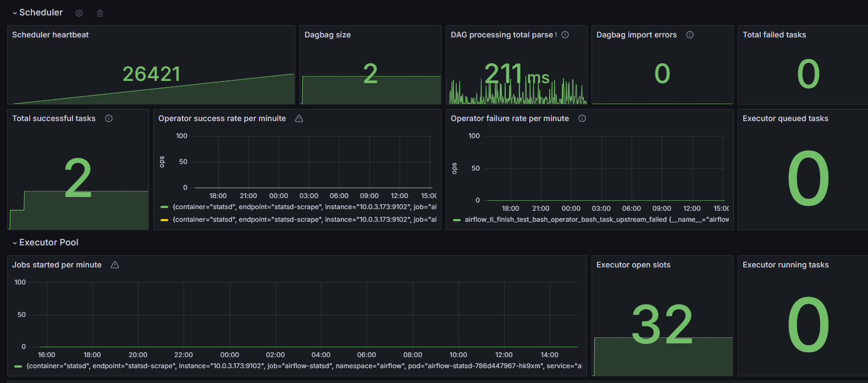
Task: Show info icon for Dagbag import errors
Action: point(690,35)
